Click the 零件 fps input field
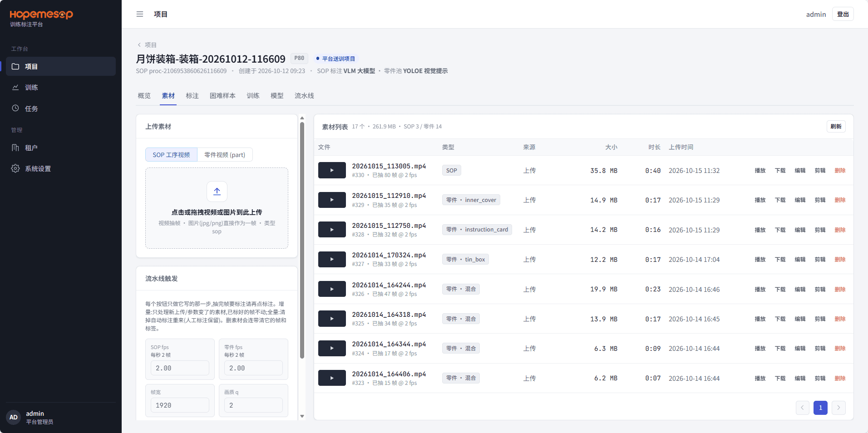868x433 pixels. [x=253, y=368]
